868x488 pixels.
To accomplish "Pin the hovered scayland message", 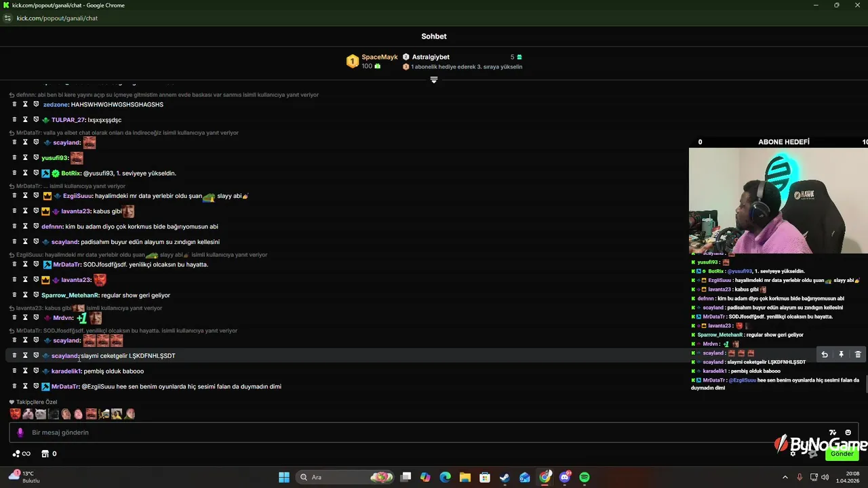I will 841,354.
